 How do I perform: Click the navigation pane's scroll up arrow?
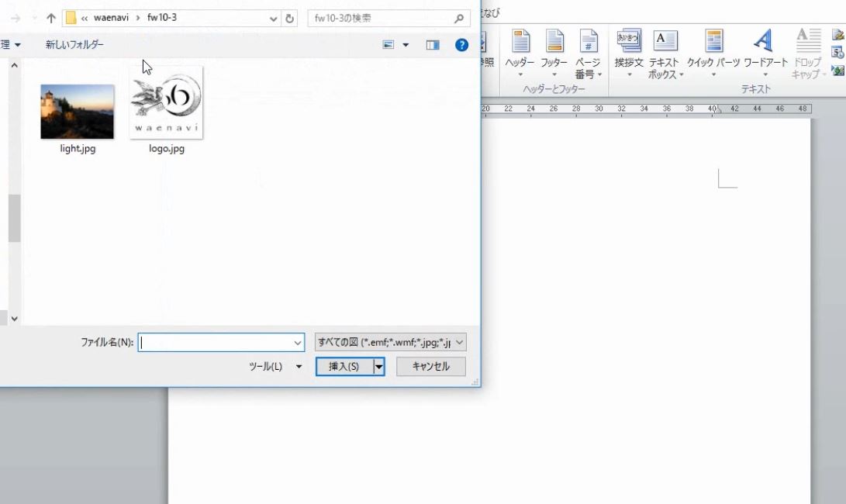tap(15, 65)
